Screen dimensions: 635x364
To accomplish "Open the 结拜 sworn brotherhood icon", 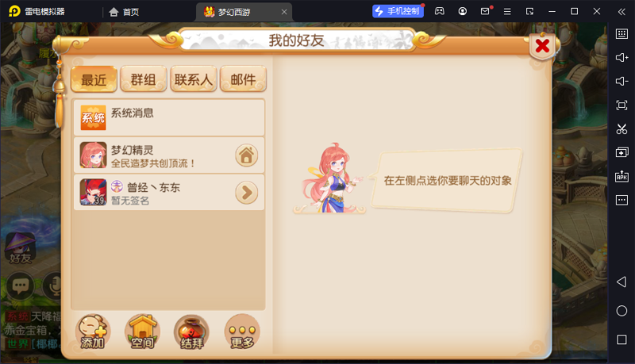I will pos(192,331).
